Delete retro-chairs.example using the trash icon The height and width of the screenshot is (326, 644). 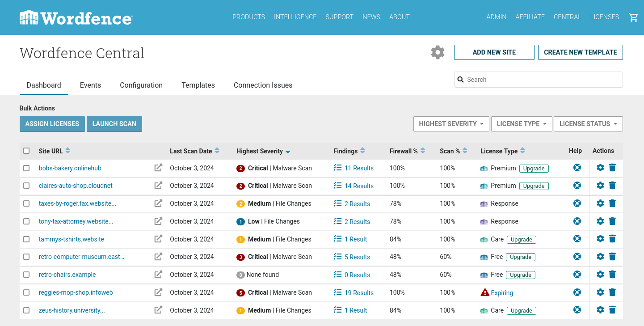pyautogui.click(x=612, y=275)
